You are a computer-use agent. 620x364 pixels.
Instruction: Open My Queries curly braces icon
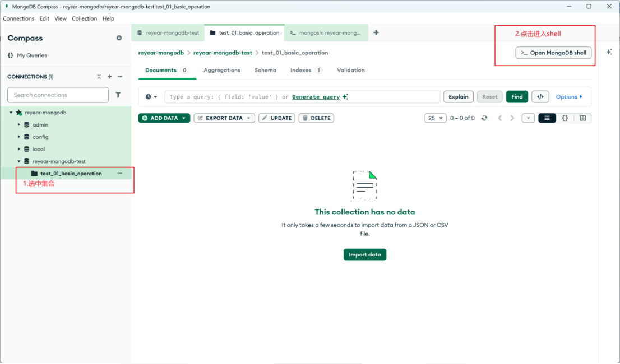(11, 55)
